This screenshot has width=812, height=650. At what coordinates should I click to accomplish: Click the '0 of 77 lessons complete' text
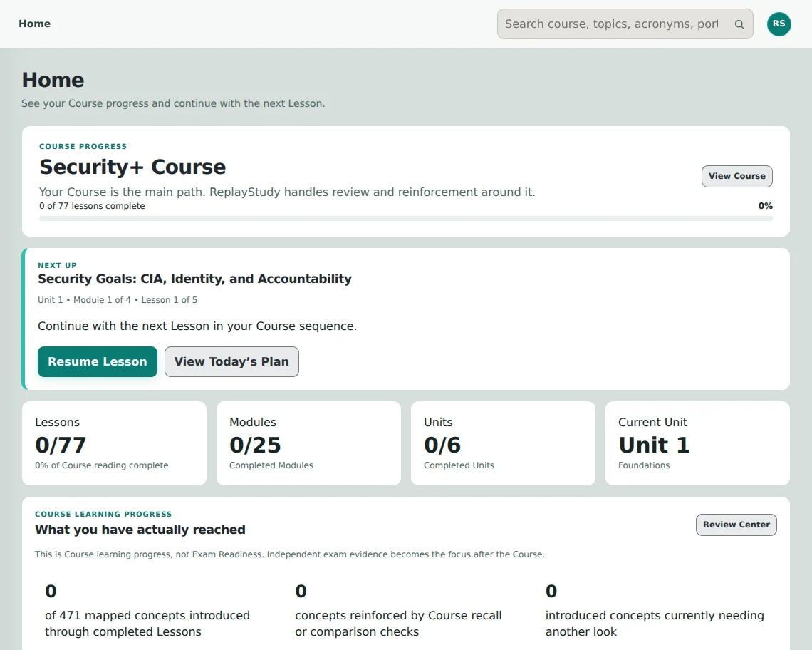coord(92,206)
